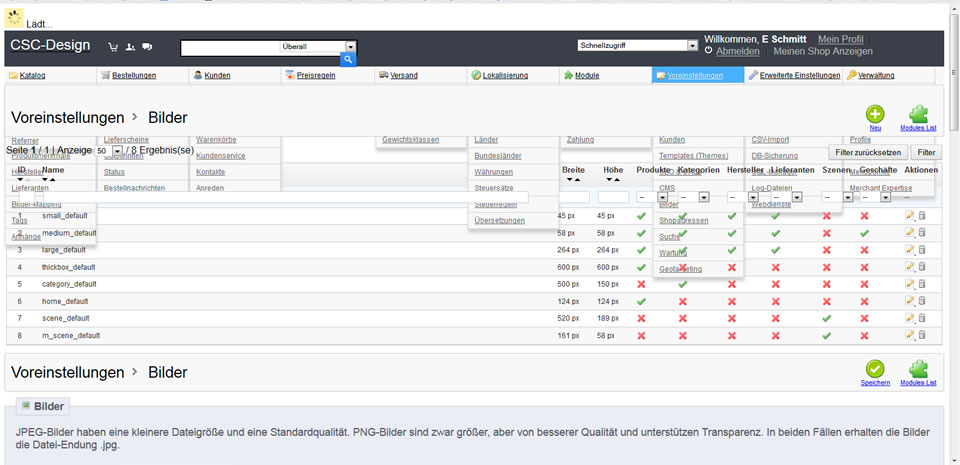Delete the medium_default image type
Viewport: 960px width, 465px height.
click(x=922, y=232)
